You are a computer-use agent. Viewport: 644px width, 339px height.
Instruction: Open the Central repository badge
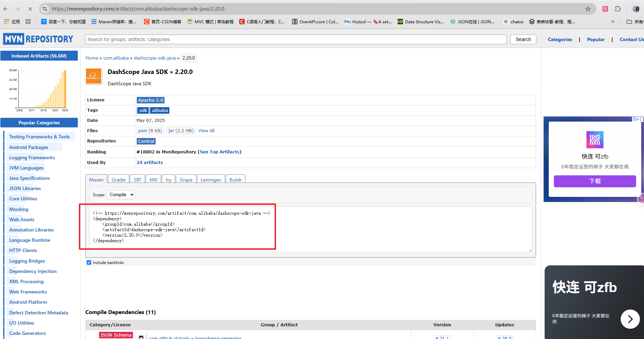point(146,141)
